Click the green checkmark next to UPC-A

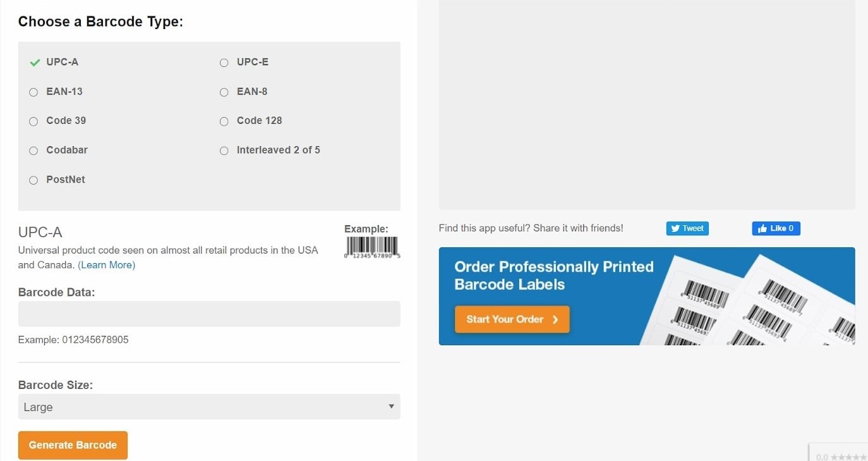[x=35, y=63]
